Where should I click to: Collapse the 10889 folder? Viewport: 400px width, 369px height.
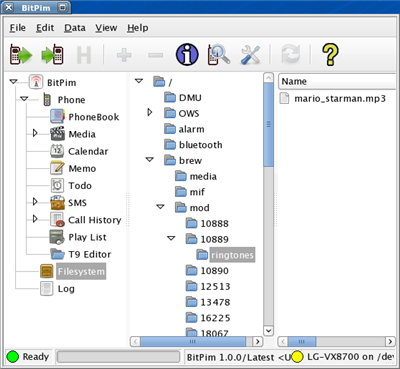(x=171, y=238)
